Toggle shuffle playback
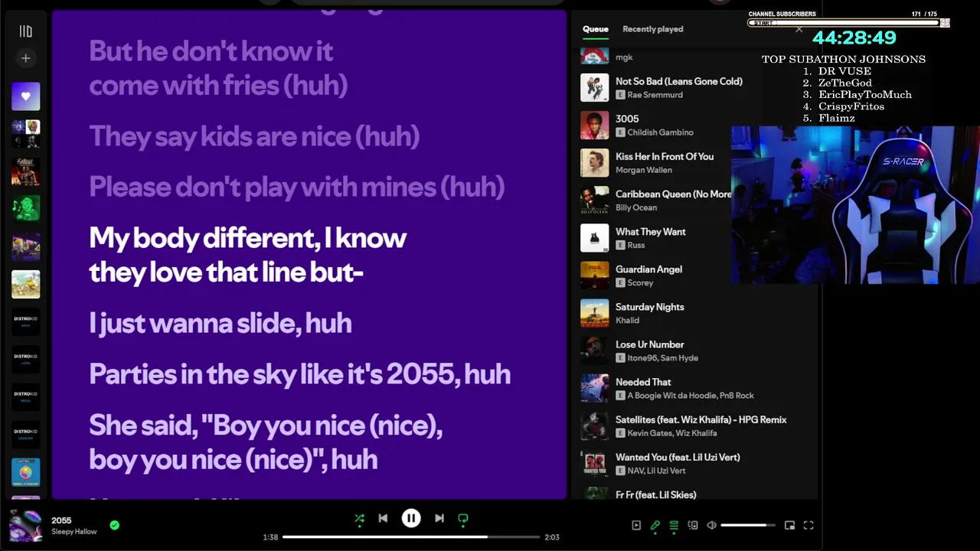Viewport: 980px width, 551px height. (359, 519)
